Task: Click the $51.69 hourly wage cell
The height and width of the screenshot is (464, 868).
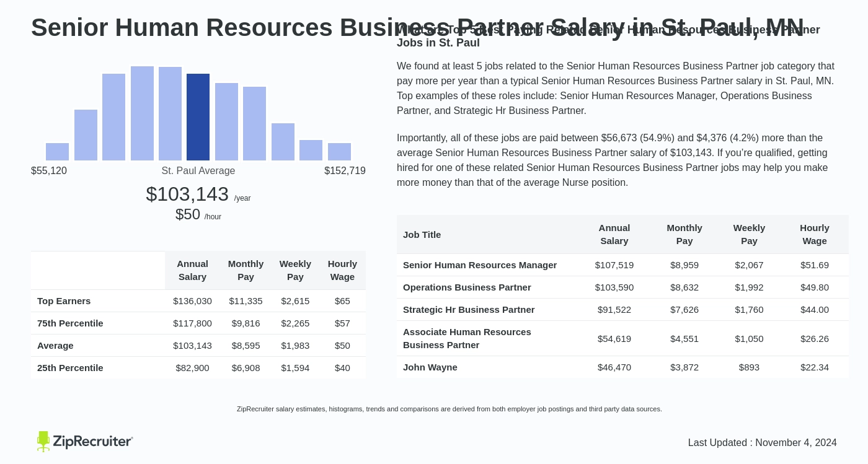Action: tap(815, 265)
